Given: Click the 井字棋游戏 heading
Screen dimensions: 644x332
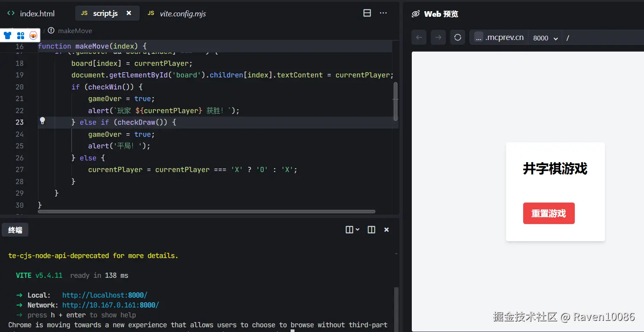Looking at the screenshot, I should 555,169.
